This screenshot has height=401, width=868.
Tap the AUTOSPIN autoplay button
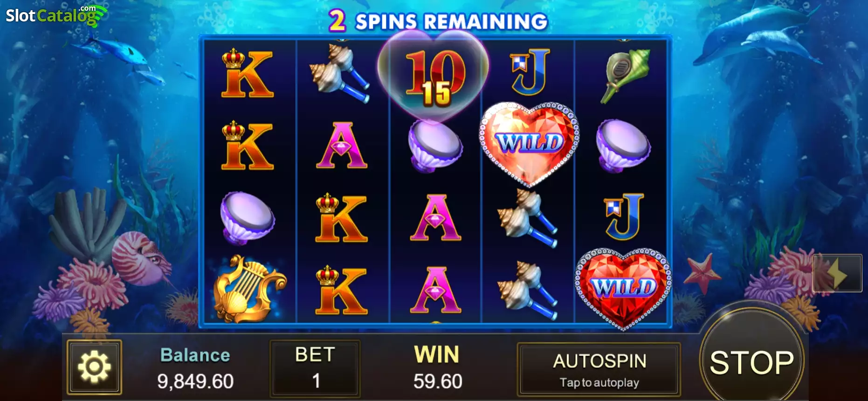[599, 370]
